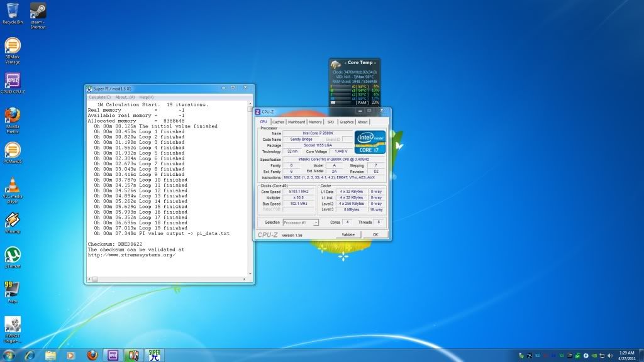Screen dimensions: 644x362
Task: Open the steam - Shortcut desktop icon
Action: (x=38, y=16)
